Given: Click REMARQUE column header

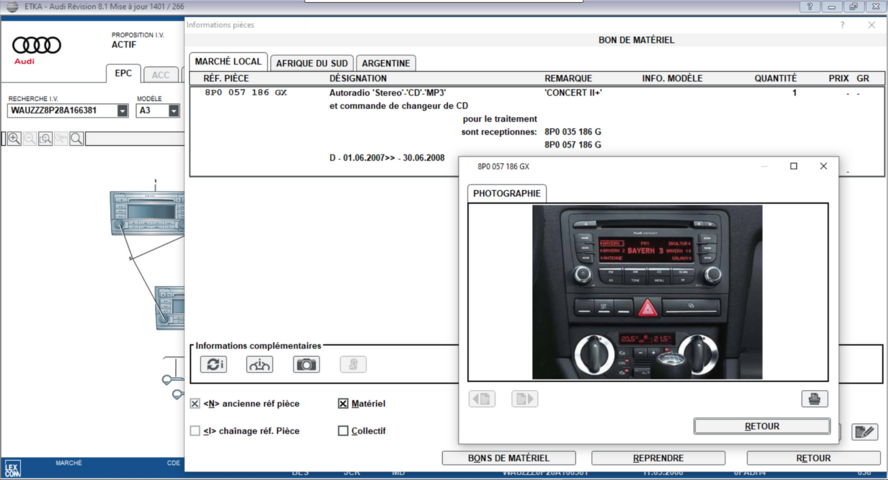Looking at the screenshot, I should 568,78.
